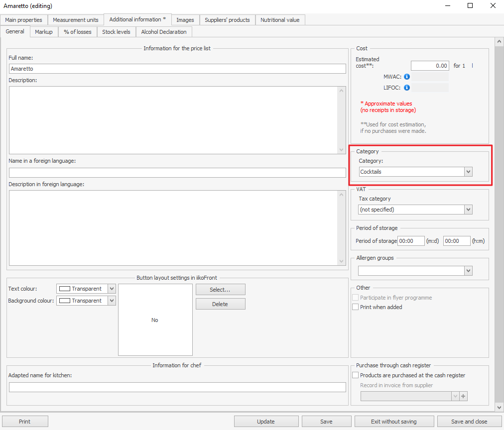Click the Background colour transparent swatch
Viewport: 504px width, 430px height.
point(65,301)
